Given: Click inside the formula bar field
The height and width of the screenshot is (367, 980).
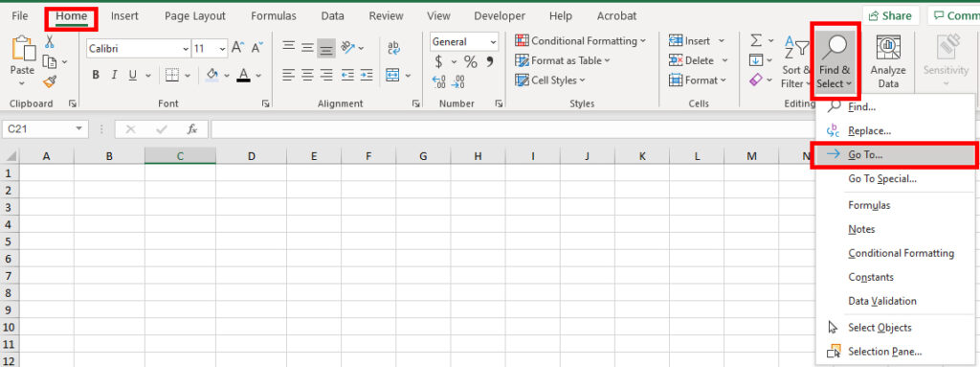Looking at the screenshot, I should tap(513, 129).
